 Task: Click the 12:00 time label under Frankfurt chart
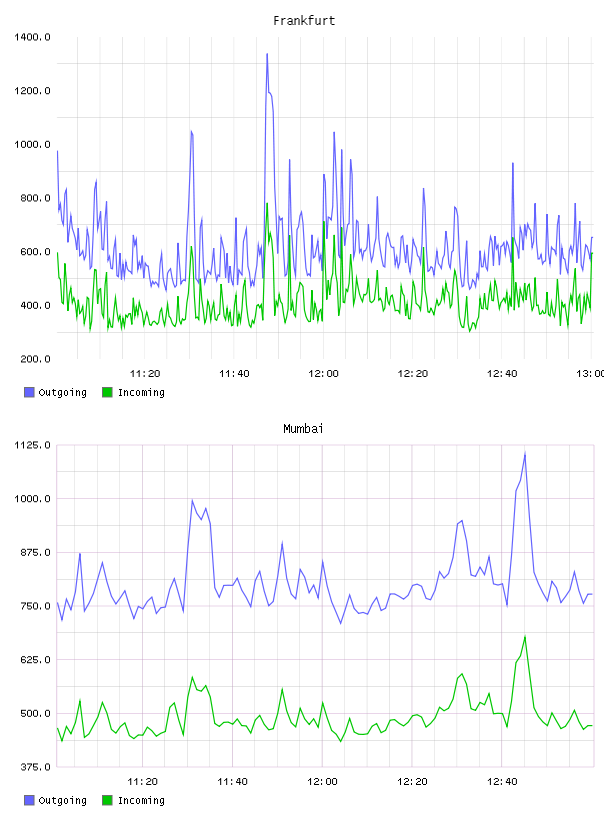click(323, 374)
